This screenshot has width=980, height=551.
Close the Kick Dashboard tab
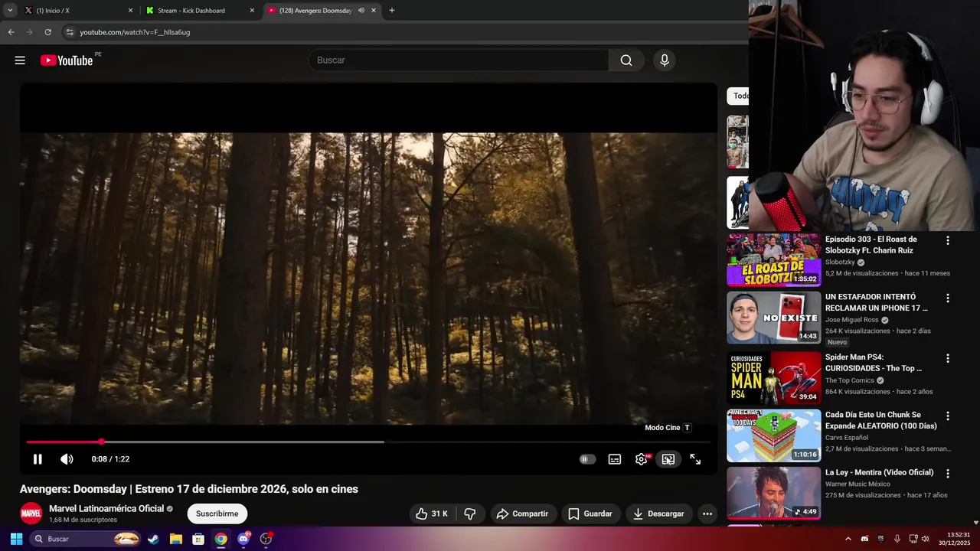252,11
